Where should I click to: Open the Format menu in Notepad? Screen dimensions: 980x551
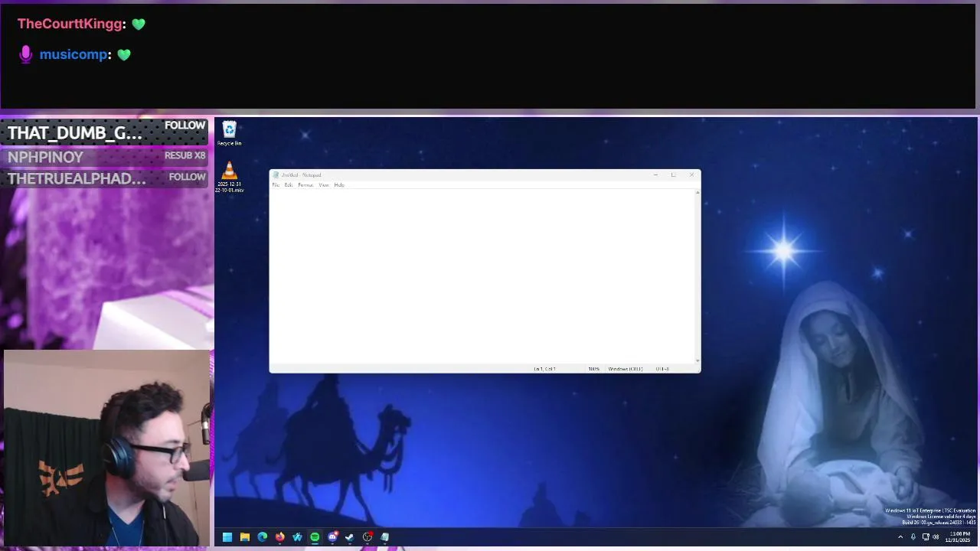pos(305,185)
